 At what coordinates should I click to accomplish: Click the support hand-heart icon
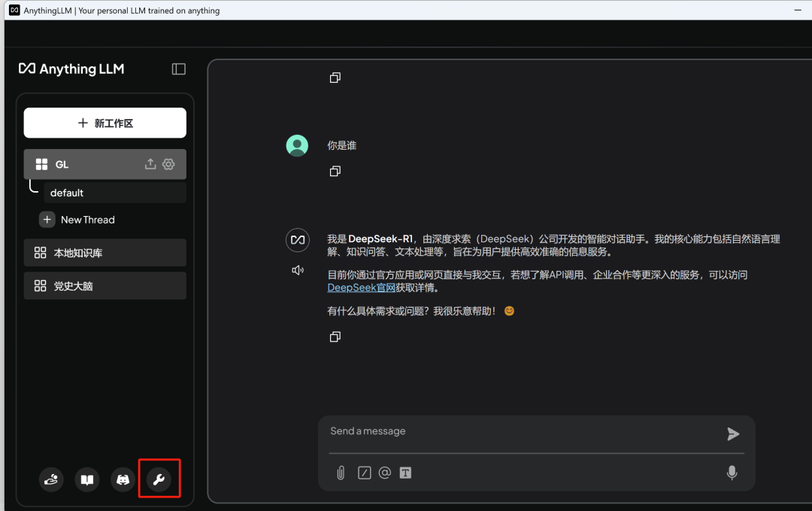51,479
